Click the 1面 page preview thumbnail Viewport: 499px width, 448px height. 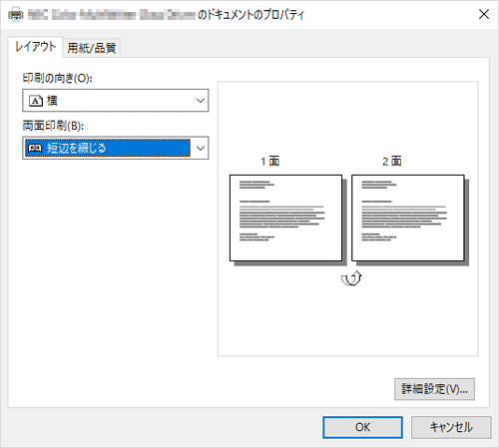[286, 219]
